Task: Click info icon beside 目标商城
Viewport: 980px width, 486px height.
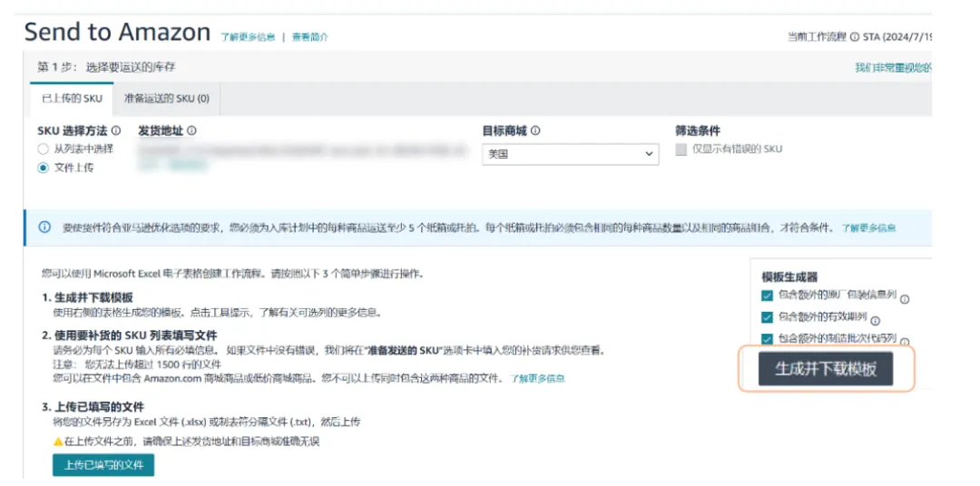Action: click(535, 131)
